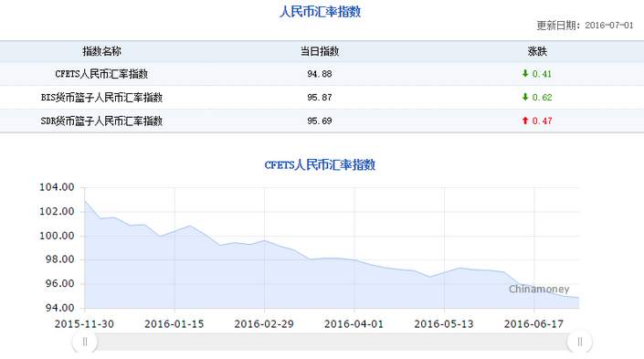Click the 2016-02-29 x-axis label

click(264, 324)
